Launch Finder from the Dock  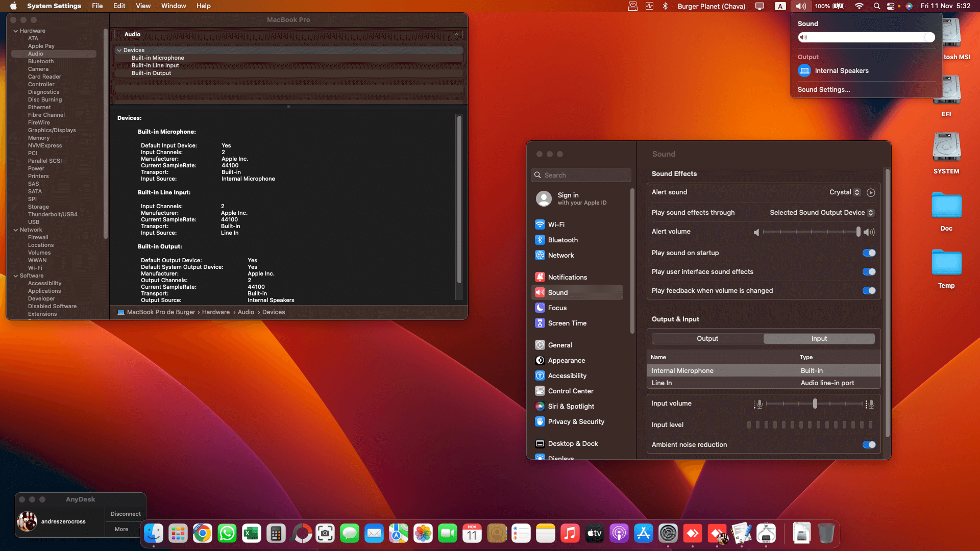154,534
